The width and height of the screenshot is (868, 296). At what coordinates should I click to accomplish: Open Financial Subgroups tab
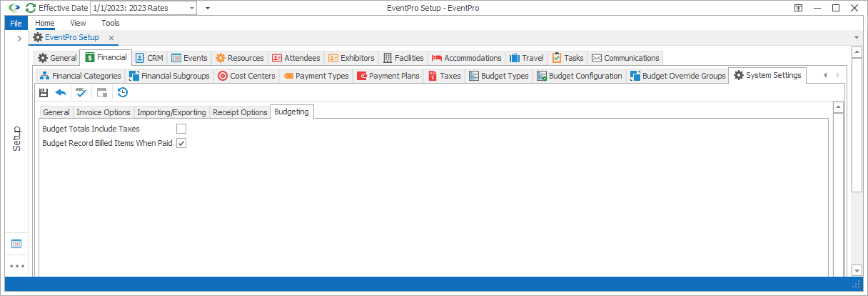pyautogui.click(x=169, y=76)
